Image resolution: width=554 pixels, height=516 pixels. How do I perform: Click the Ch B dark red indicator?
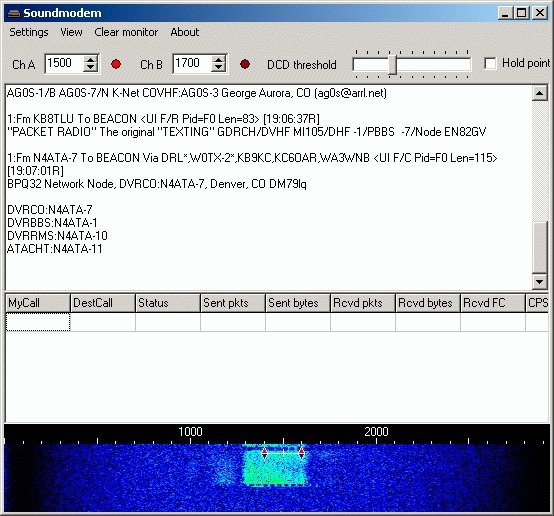click(245, 64)
